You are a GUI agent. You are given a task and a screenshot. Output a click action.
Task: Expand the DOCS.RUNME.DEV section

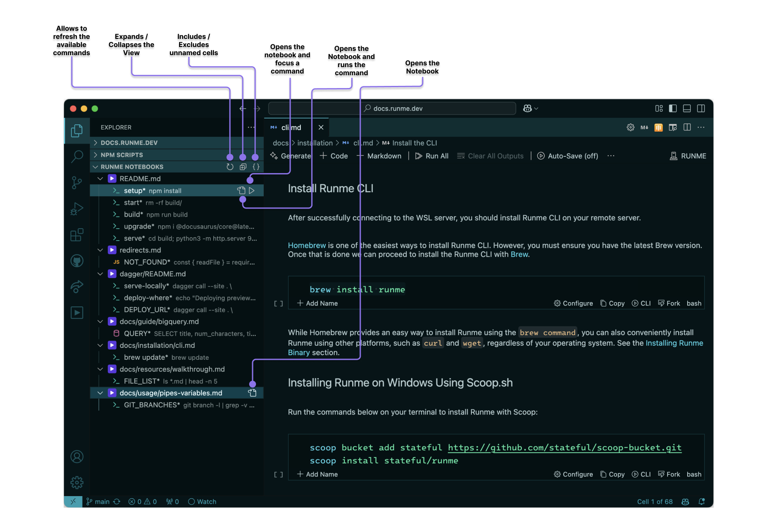click(128, 142)
